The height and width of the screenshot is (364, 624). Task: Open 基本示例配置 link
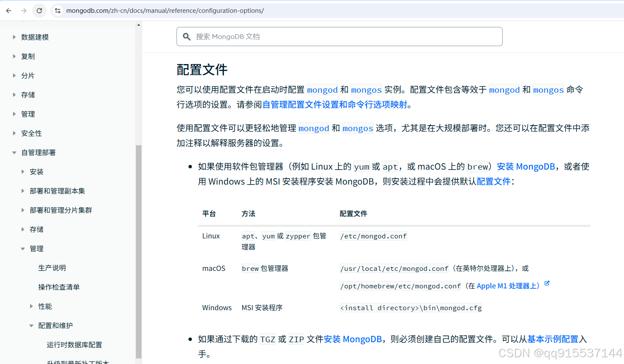point(553,339)
